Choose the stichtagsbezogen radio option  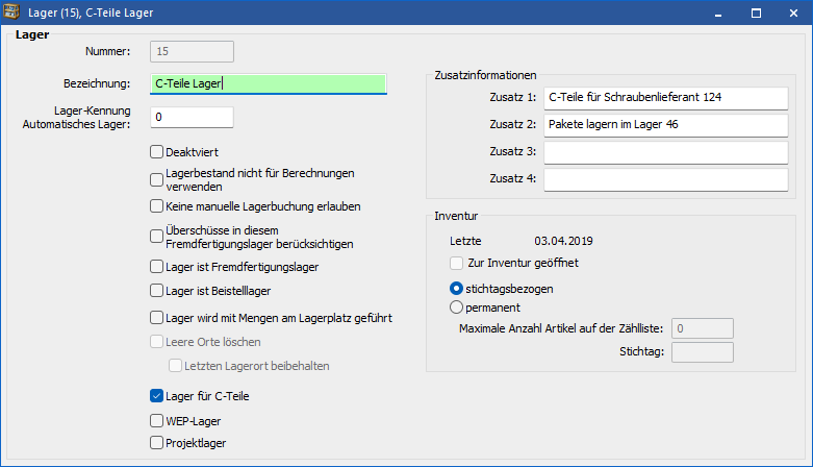point(457,288)
